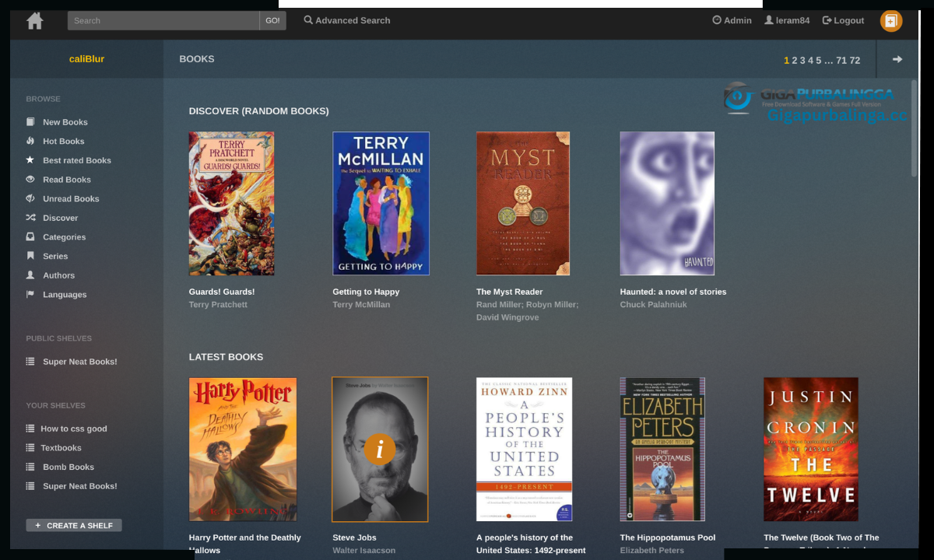The height and width of the screenshot is (560, 934).
Task: Select Discover in Browse menu
Action: pos(61,218)
